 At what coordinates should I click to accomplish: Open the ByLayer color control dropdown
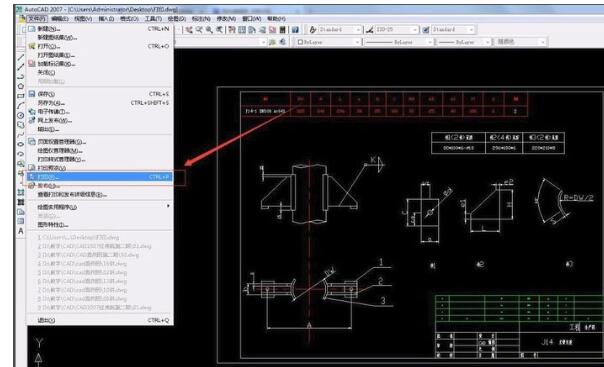(x=329, y=42)
